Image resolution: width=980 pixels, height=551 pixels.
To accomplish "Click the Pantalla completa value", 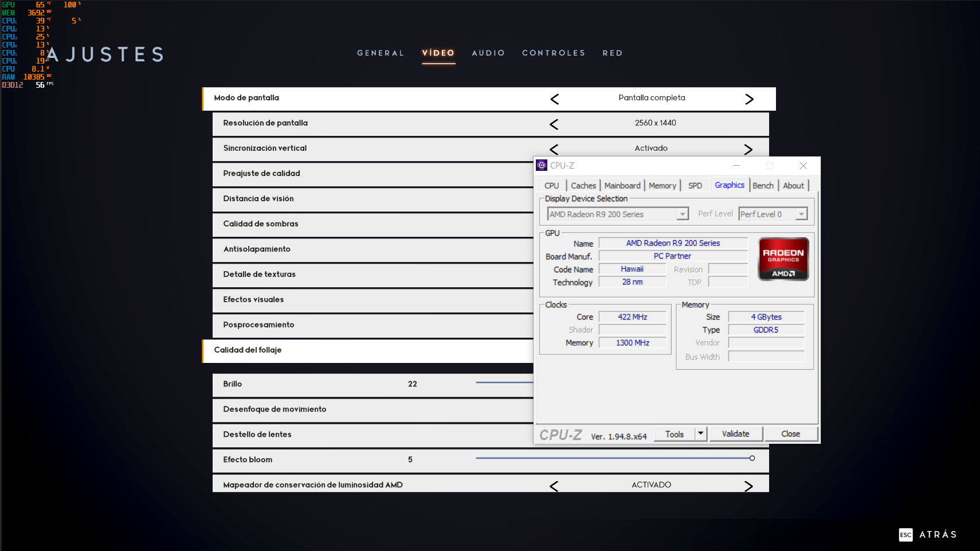I will click(652, 97).
